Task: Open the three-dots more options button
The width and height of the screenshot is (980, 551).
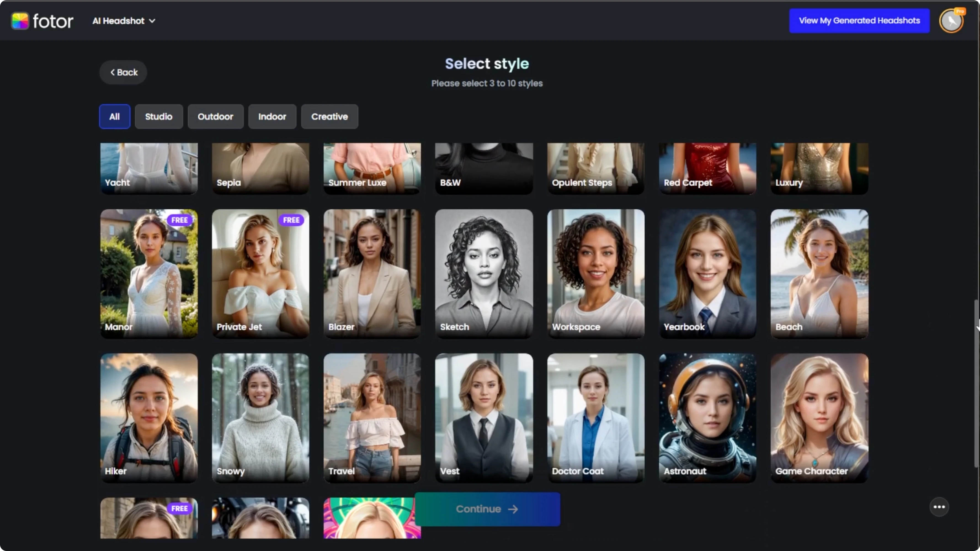Action: point(939,507)
